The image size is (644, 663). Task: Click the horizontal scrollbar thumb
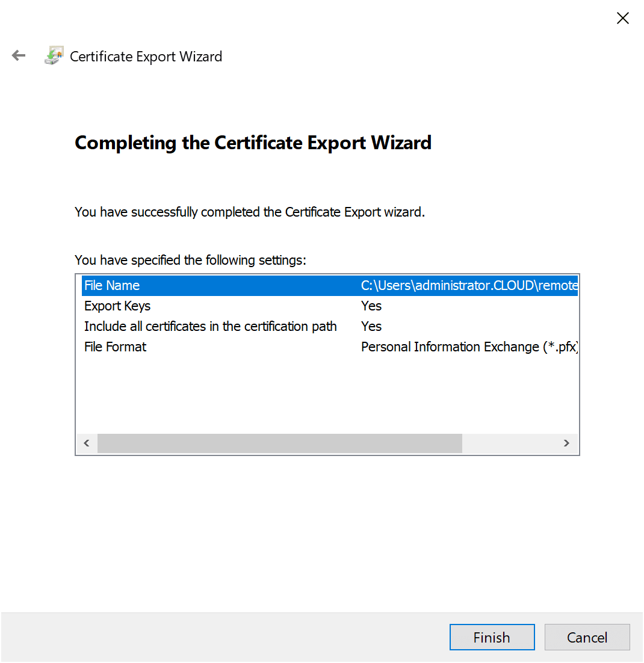click(x=280, y=443)
